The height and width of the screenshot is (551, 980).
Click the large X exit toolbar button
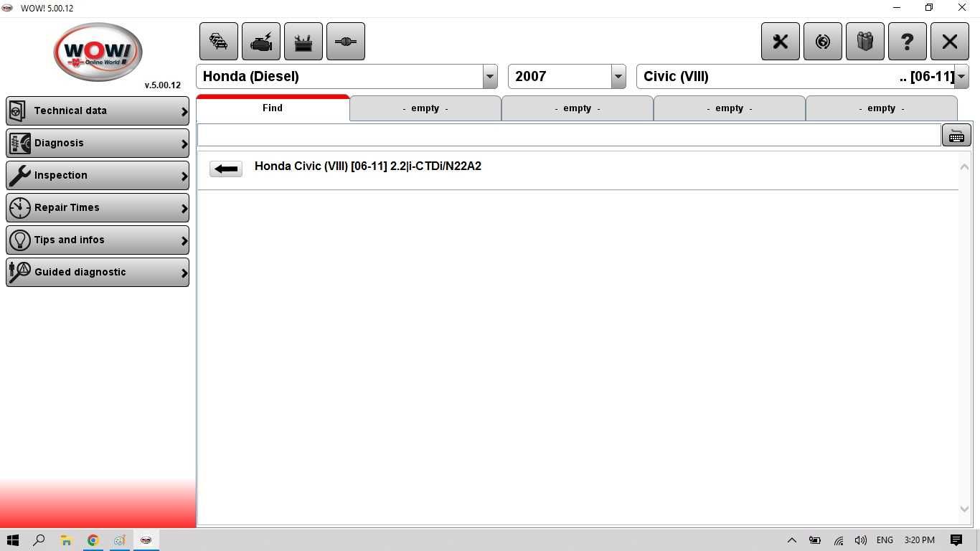(x=950, y=42)
